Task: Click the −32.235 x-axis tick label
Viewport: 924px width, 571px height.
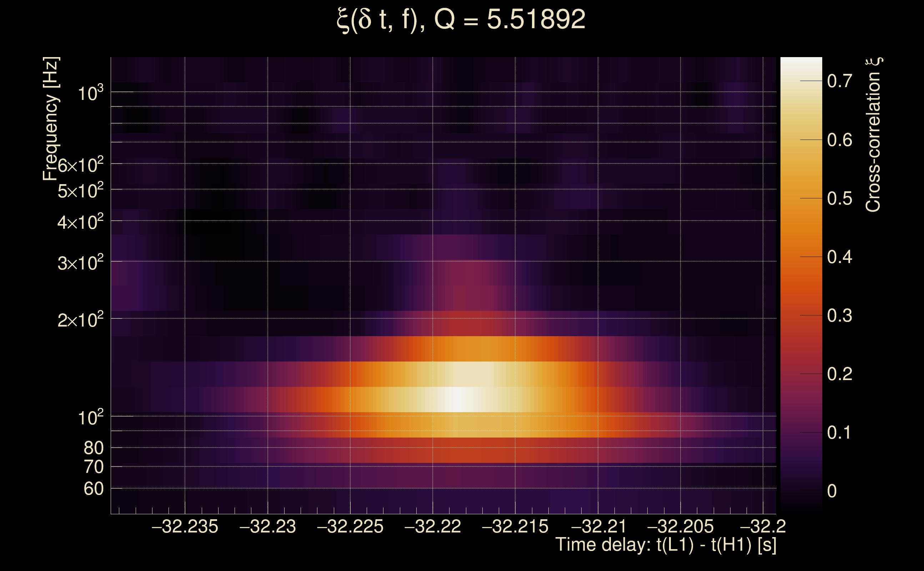Action: point(185,527)
